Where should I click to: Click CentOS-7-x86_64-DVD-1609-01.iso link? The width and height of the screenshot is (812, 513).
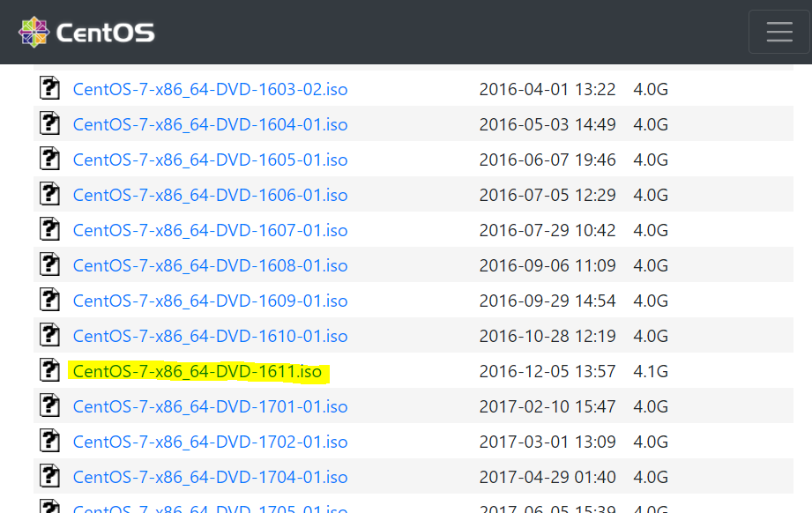tap(210, 301)
